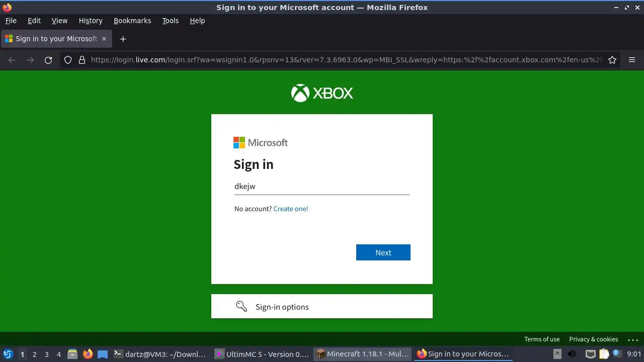Switch to workspace 4
This screenshot has width=644, height=362.
(x=58, y=354)
